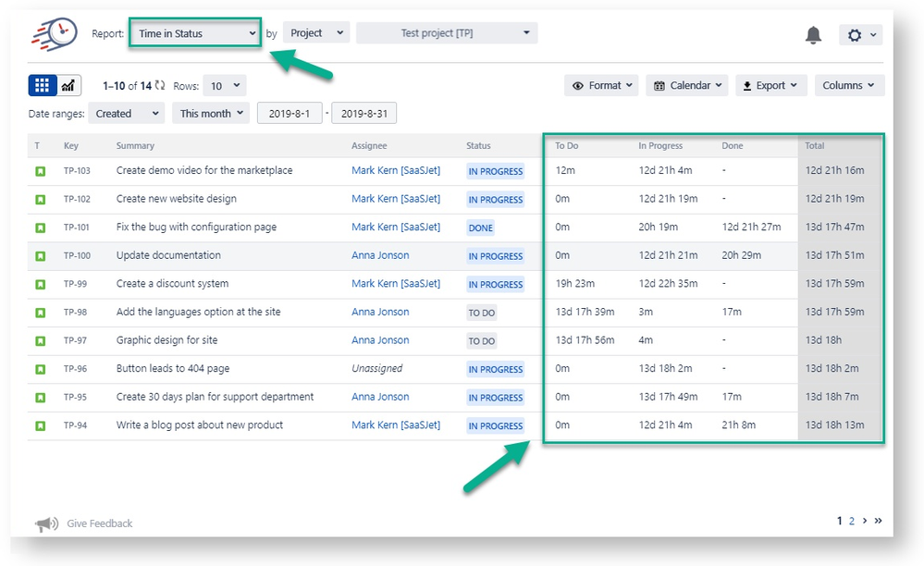Open 'Write a blog post about new product'
This screenshot has width=924, height=566.
click(200, 424)
